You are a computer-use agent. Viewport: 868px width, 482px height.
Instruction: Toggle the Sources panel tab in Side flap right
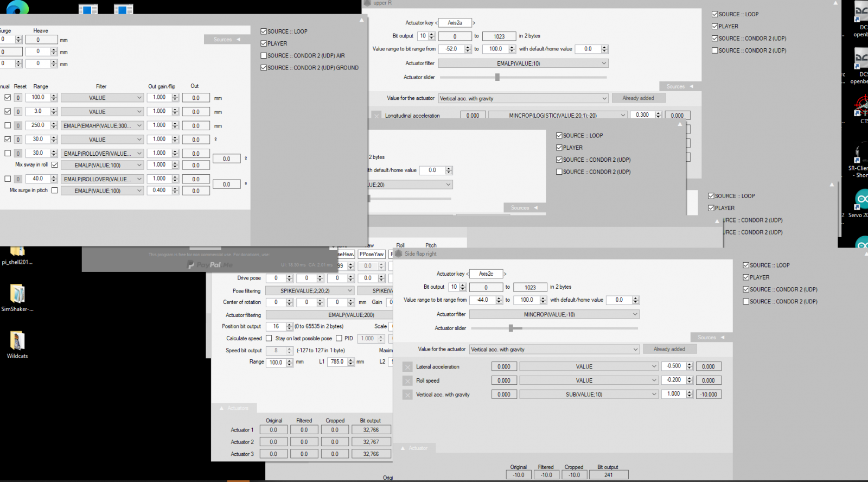[711, 338]
